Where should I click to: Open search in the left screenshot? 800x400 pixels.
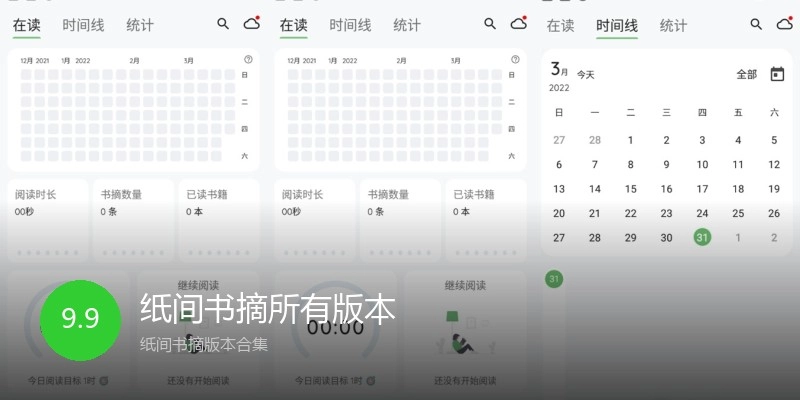click(x=223, y=23)
